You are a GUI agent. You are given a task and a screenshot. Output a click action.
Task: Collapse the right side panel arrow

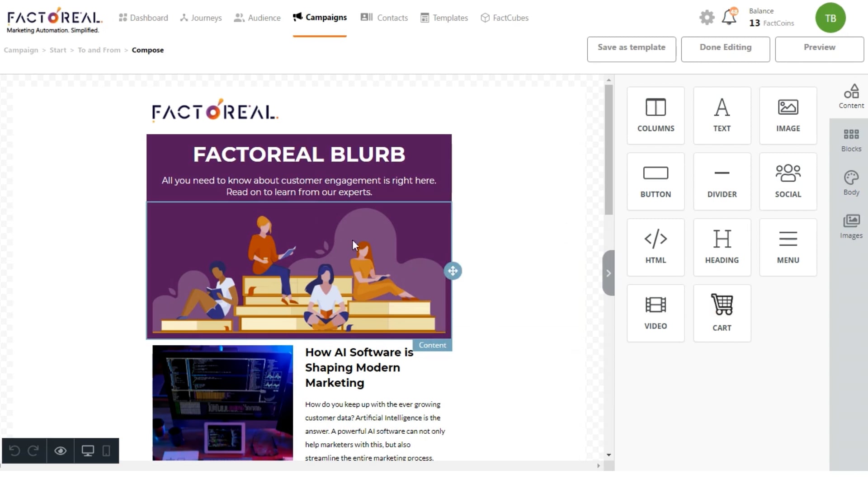[609, 273]
